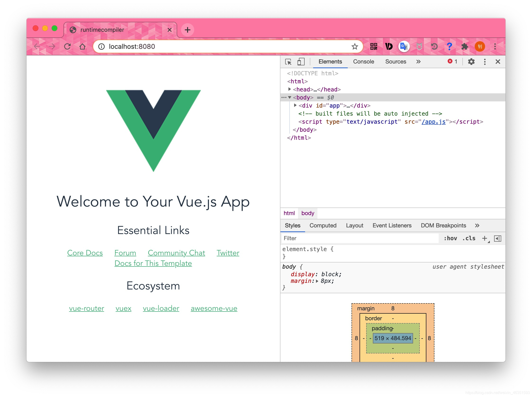Image resolution: width=532 pixels, height=397 pixels.
Task: Show more styles sidebar tabs
Action: 477,226
